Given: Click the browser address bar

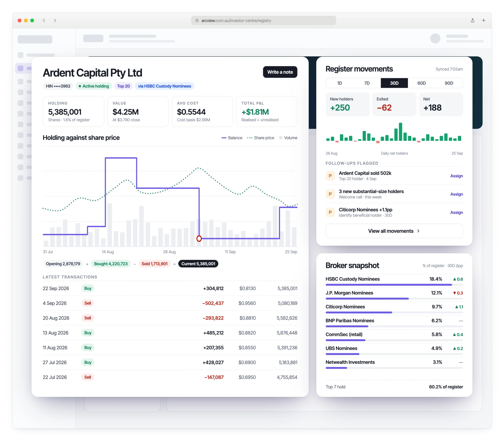Looking at the screenshot, I should coord(263,20).
